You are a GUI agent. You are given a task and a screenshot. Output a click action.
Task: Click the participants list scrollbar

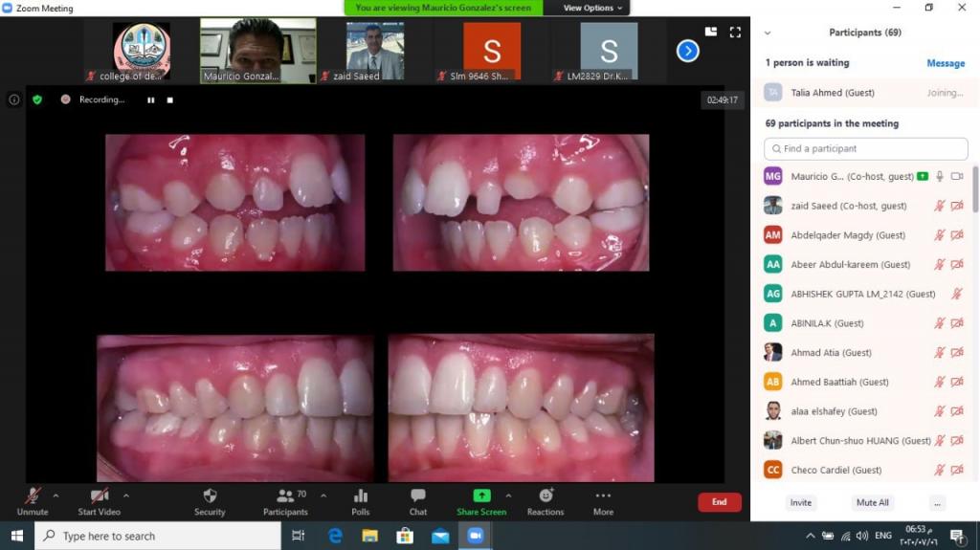point(975,188)
